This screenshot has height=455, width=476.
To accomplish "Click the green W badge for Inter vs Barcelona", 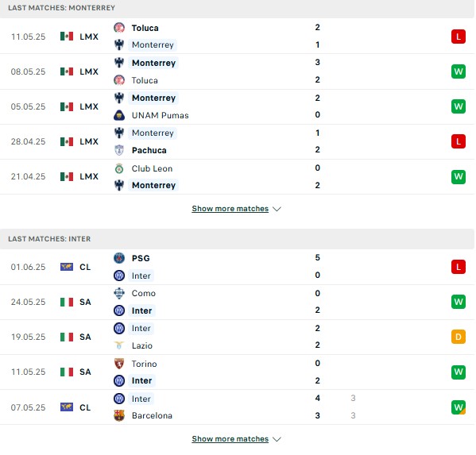I will (x=459, y=407).
